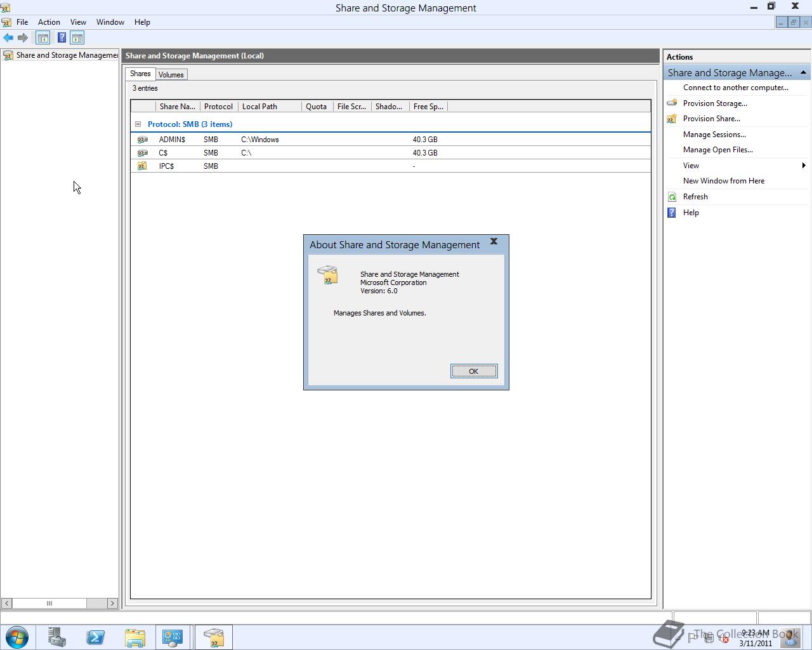
Task: Toggle Show/Hide Action Pane toolbar icon
Action: [77, 38]
